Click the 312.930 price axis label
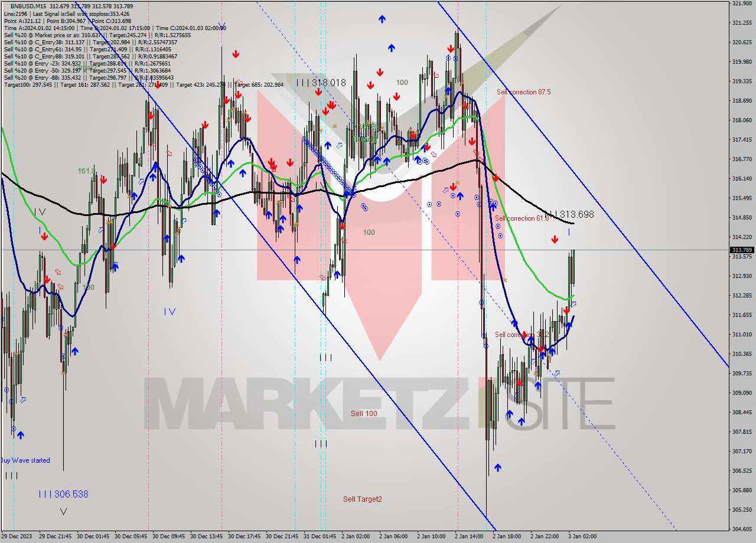This screenshot has height=543, width=756. (x=742, y=276)
